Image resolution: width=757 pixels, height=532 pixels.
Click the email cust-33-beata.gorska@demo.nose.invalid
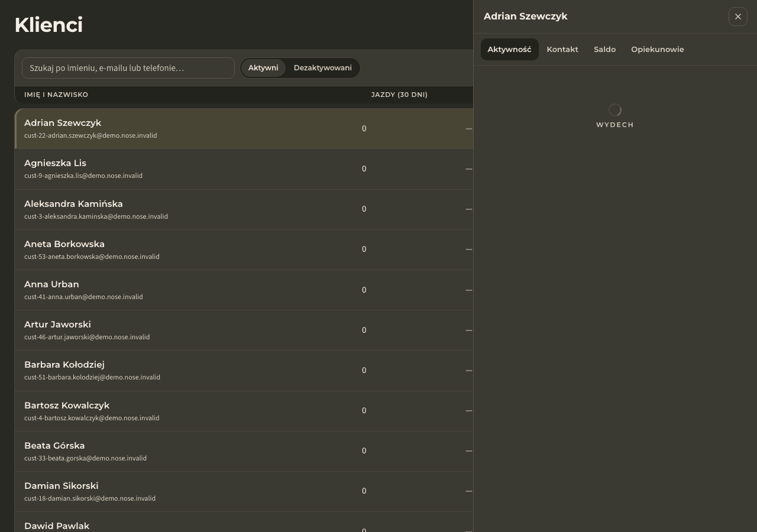click(85, 458)
